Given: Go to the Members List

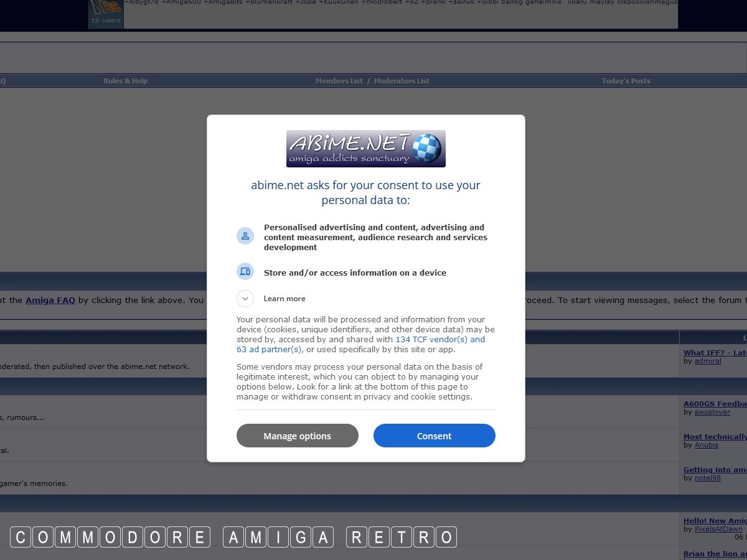Looking at the screenshot, I should pos(339,81).
